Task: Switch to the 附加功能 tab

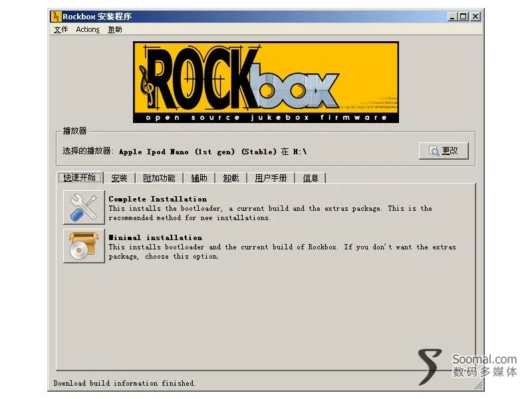Action: click(x=159, y=178)
